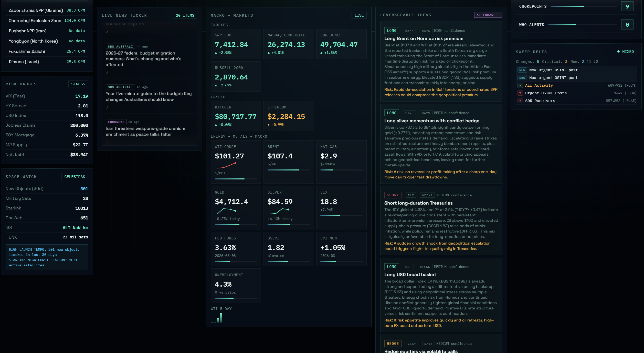Viewport: 644px width, 353px height.
Task: Click 'Starlink' row showing 10313
Action: (x=47, y=208)
